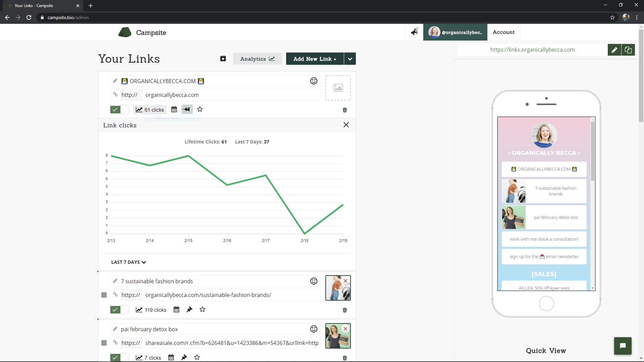Insert link above pai february detox box
The height and width of the screenshot is (362, 644).
click(98, 319)
